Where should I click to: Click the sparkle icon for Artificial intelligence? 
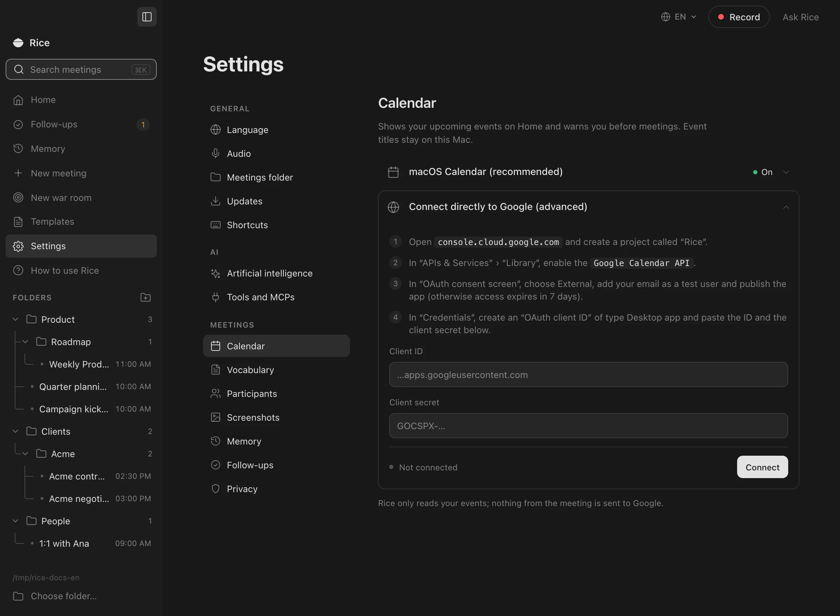[x=216, y=273]
